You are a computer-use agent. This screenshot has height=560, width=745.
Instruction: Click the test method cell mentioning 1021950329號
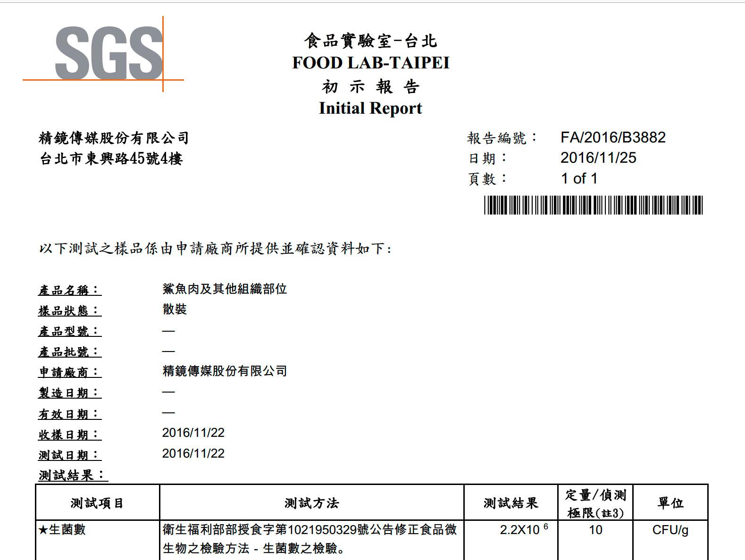(312, 540)
